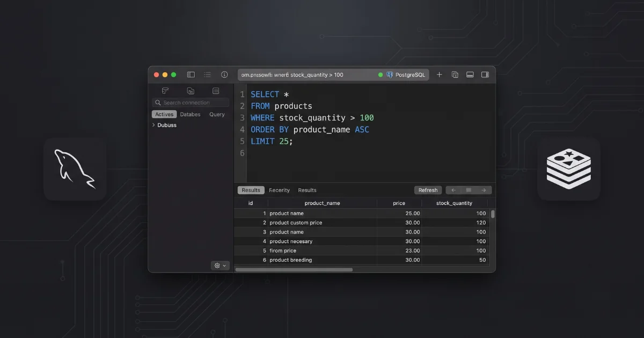Sort by the price column header

coord(399,203)
